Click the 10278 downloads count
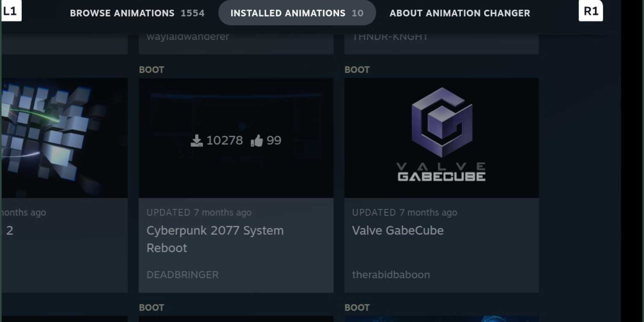Image resolution: width=644 pixels, height=322 pixels. click(x=224, y=140)
